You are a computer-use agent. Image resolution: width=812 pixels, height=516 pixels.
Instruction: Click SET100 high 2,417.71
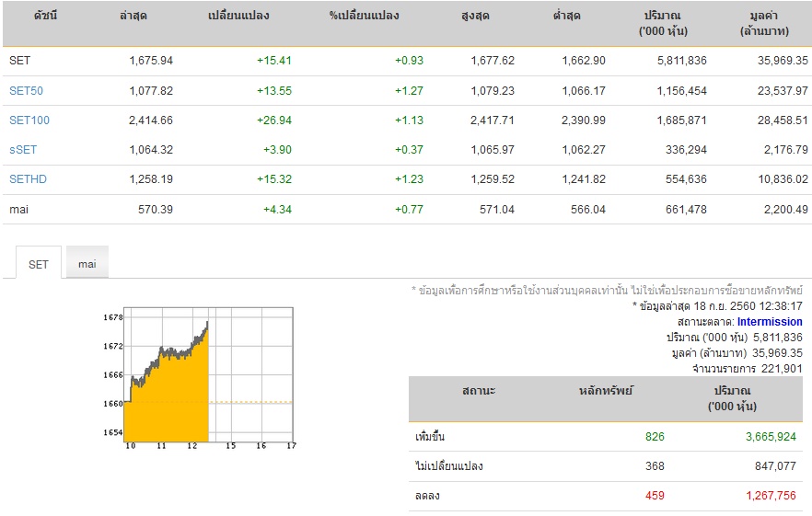pos(493,120)
